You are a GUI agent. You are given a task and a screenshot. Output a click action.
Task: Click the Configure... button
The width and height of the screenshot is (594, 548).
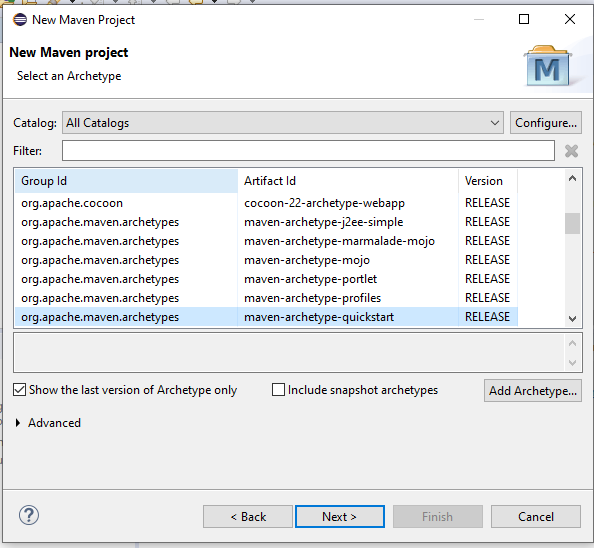546,123
